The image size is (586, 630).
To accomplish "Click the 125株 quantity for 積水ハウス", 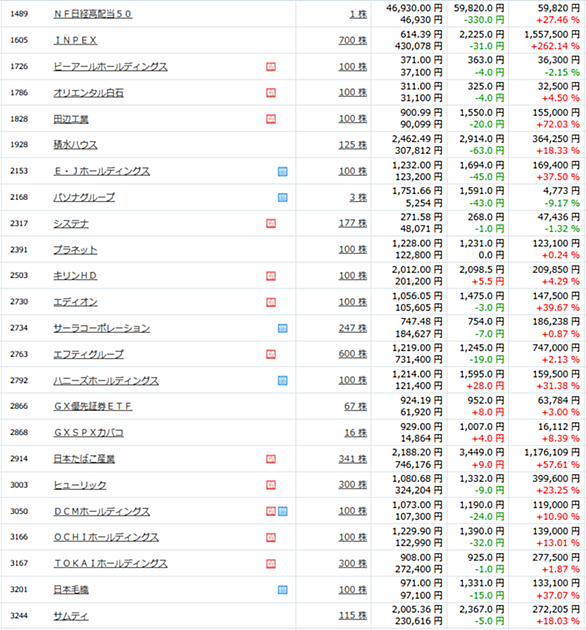I will [x=352, y=145].
